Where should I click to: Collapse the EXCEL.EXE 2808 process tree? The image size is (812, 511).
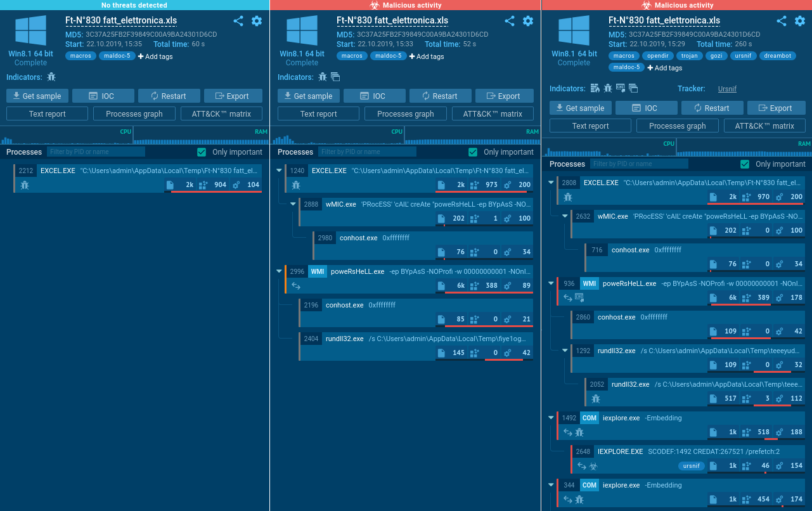(x=551, y=183)
